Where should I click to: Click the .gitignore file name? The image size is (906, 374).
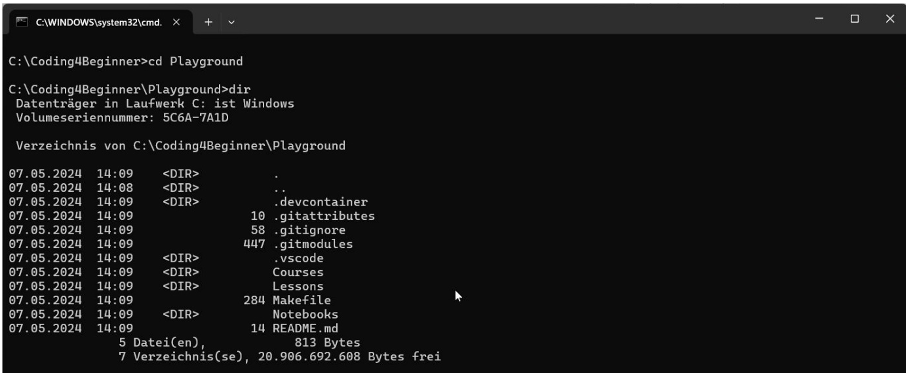point(309,230)
